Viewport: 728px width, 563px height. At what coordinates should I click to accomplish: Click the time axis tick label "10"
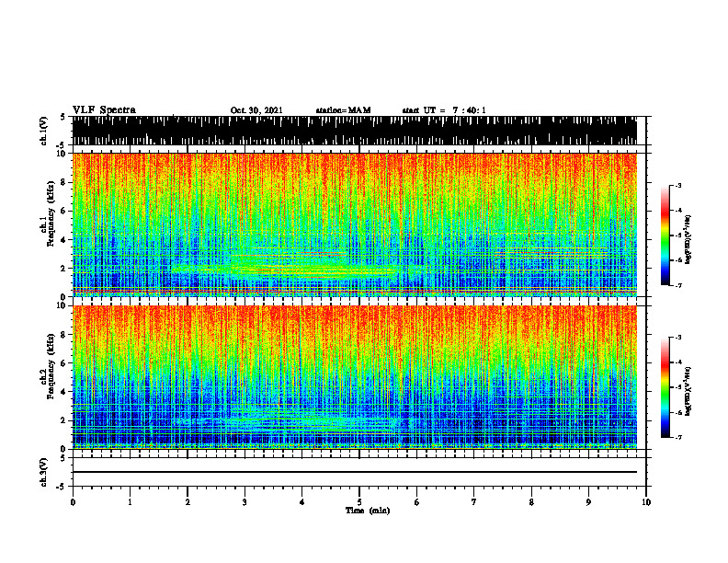[x=646, y=502]
